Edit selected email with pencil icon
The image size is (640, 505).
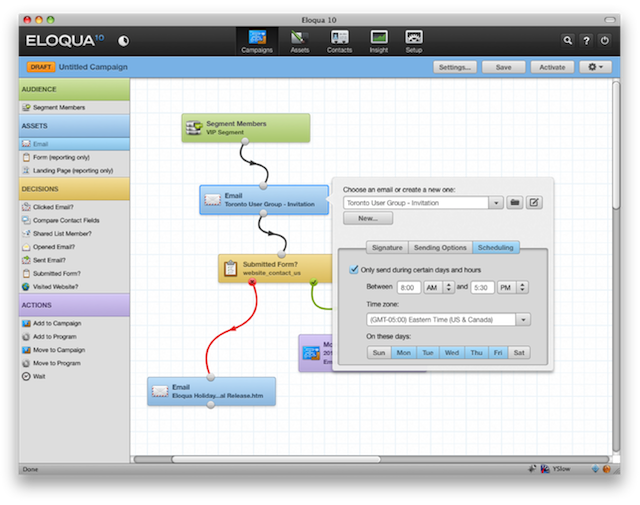[x=534, y=202]
